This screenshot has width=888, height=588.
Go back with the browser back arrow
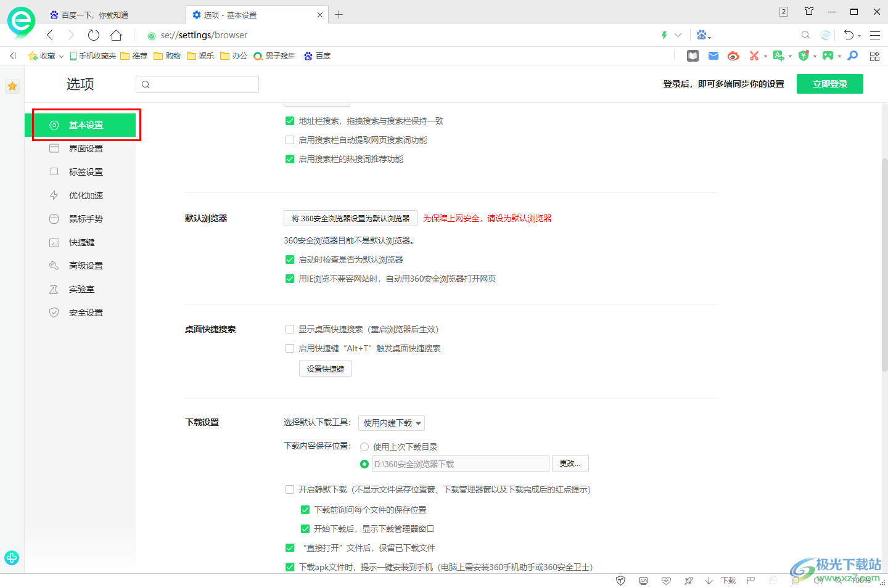pos(50,35)
